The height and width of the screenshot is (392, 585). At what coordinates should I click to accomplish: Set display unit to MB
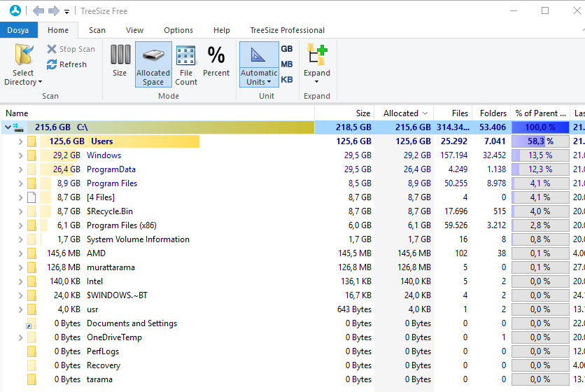tap(286, 64)
